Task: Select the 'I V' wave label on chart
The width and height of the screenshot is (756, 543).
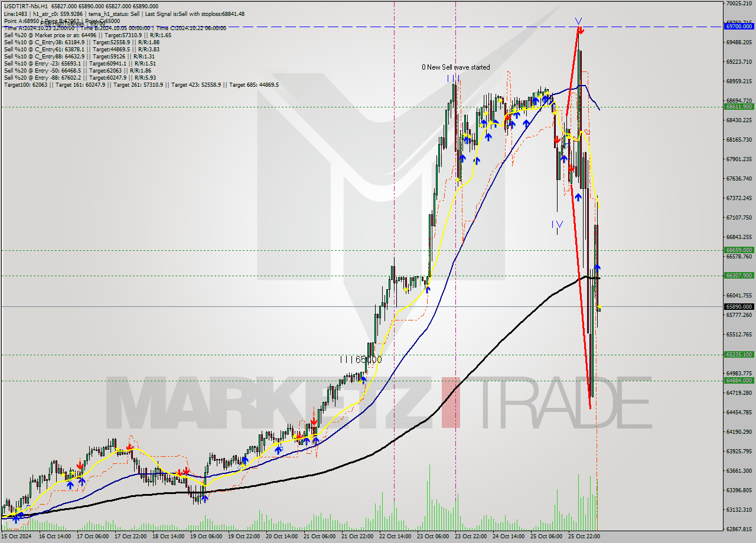Action: 557,224
